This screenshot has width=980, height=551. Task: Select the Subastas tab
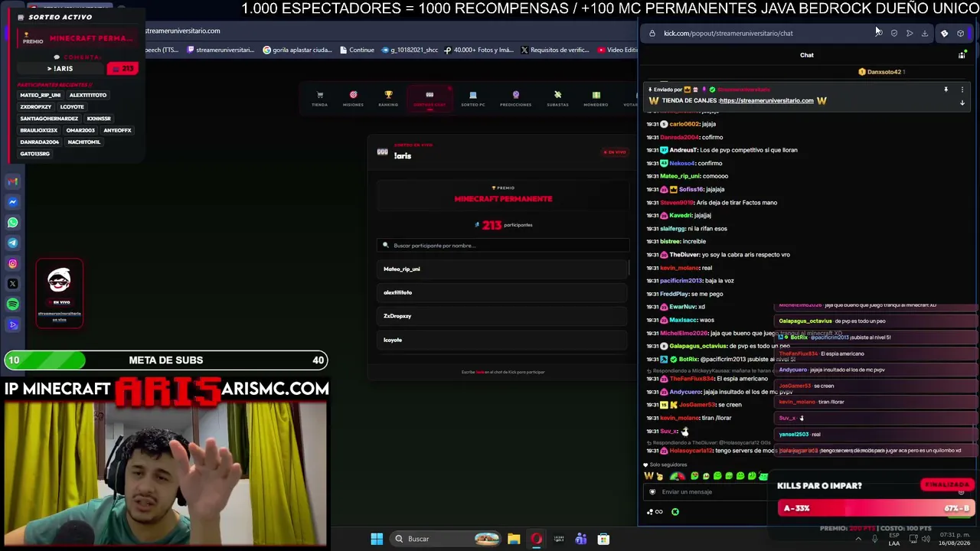tap(557, 99)
